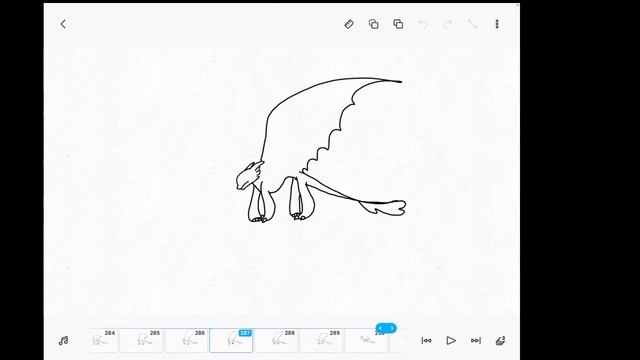Undo the last stroke
This screenshot has height=360, width=640.
click(x=423, y=24)
